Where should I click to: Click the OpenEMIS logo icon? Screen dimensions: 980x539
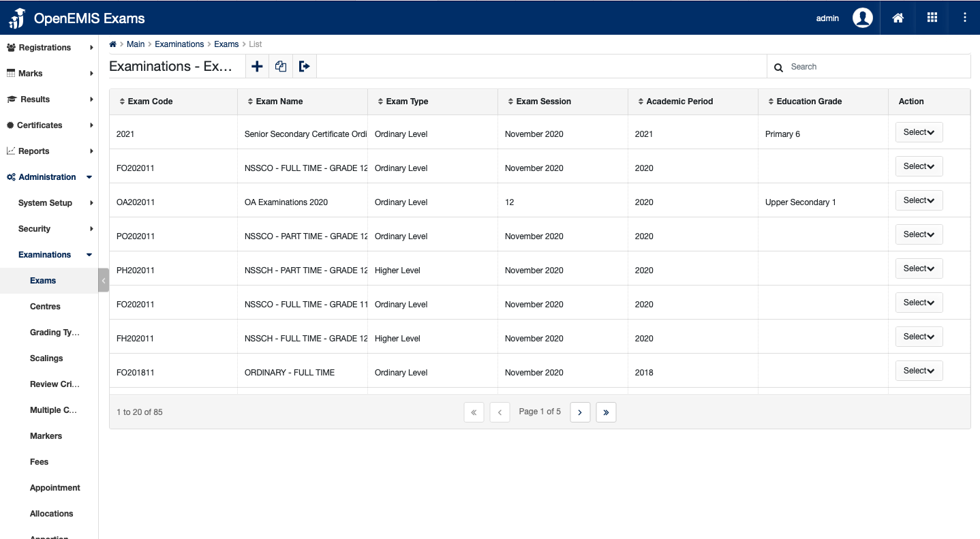tap(16, 18)
